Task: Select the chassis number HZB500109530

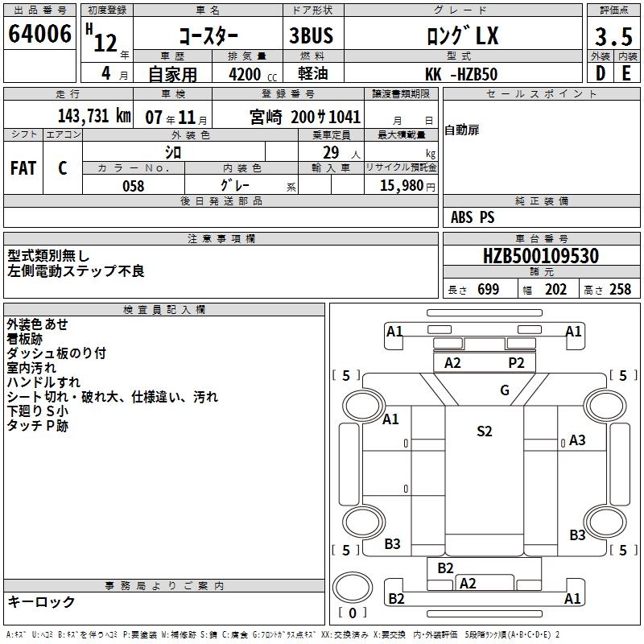Action: point(541,256)
